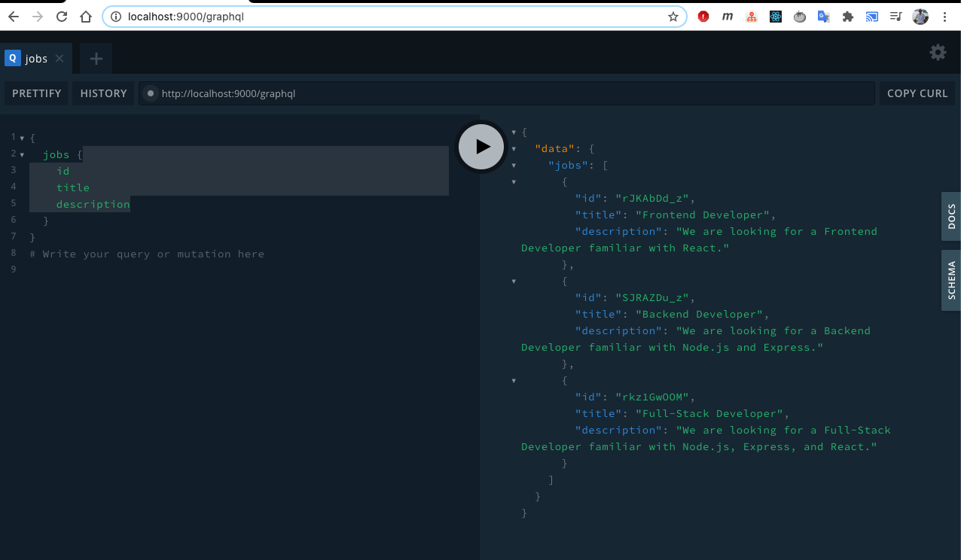Open the AdBlock extension icon

tap(703, 16)
